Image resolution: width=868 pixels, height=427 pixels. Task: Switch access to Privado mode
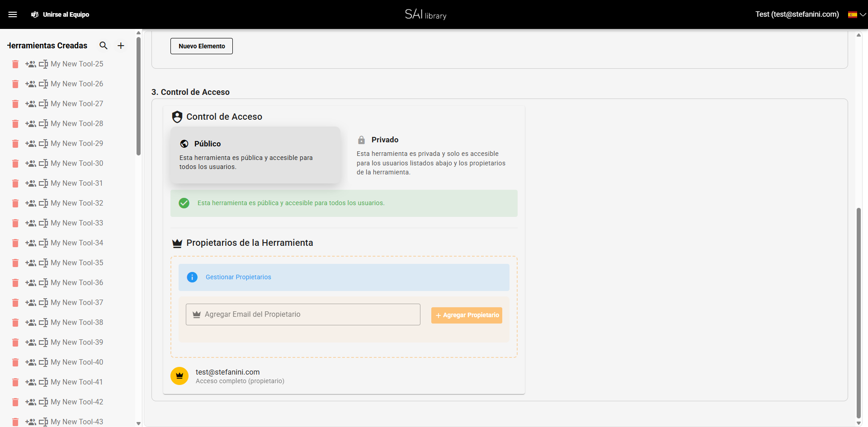pyautogui.click(x=434, y=155)
